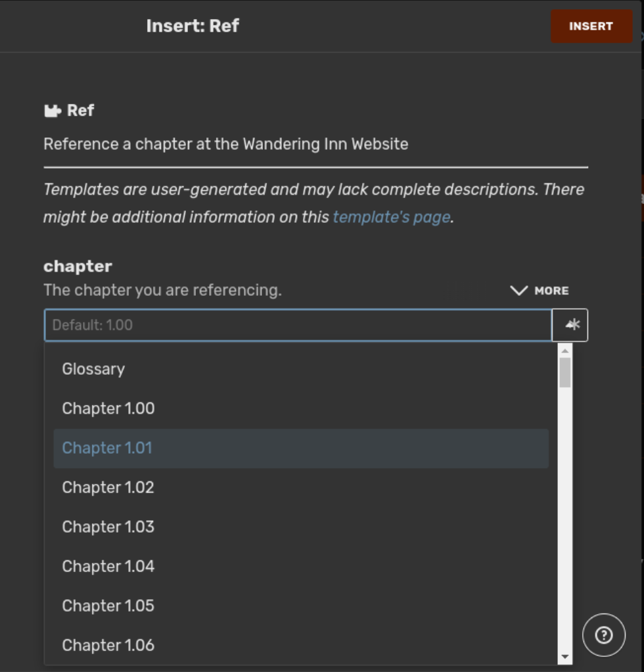Click the Insert button
The height and width of the screenshot is (672, 644).
click(591, 26)
